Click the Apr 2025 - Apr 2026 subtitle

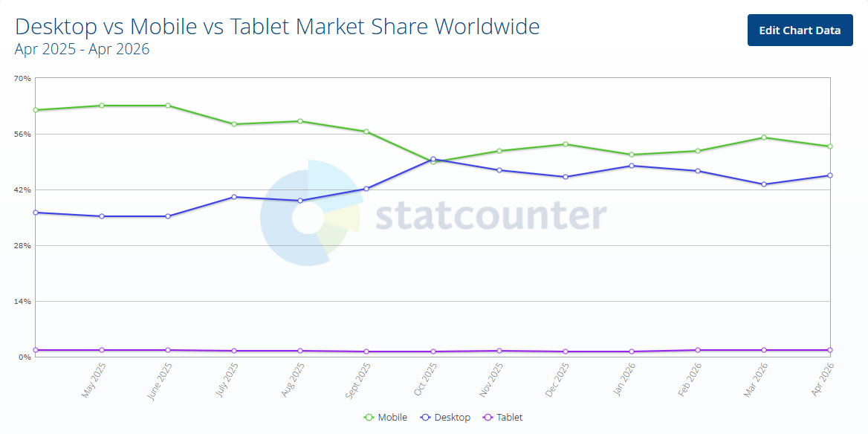coord(82,49)
